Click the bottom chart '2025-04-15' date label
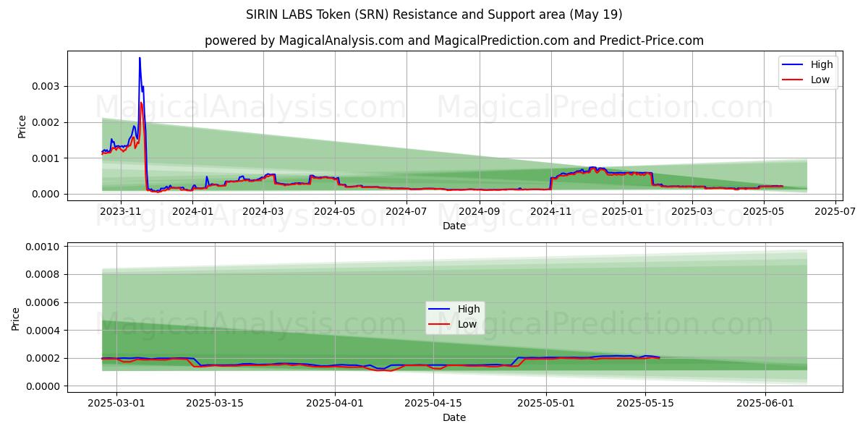 click(x=433, y=404)
